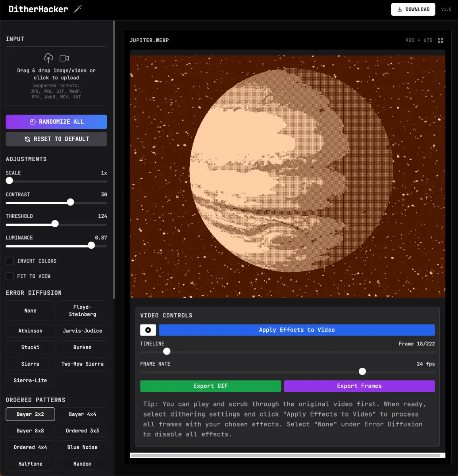458x476 pixels.
Task: Click the cloud upload icon in the input panel
Action: coord(48,58)
